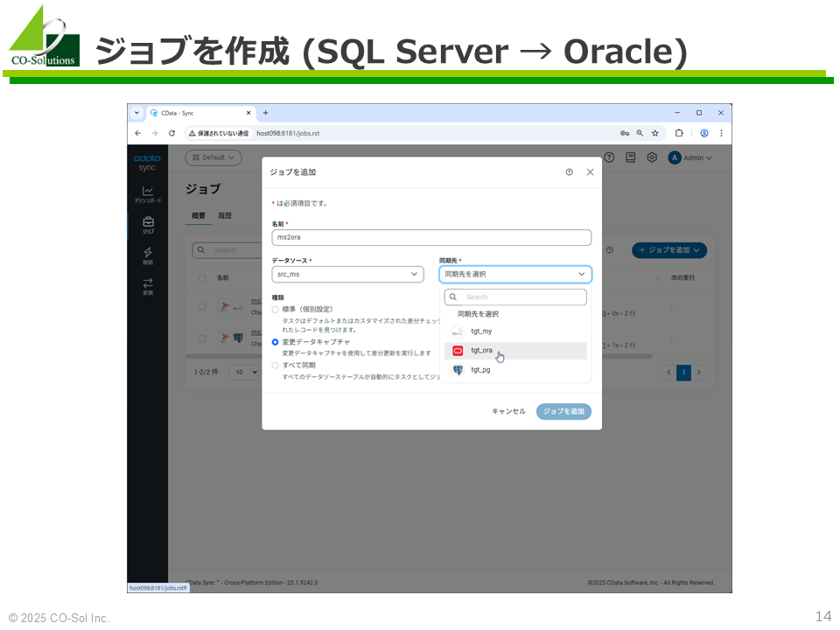
Task: Switch to the History (履歴) tab
Action: pos(225,216)
